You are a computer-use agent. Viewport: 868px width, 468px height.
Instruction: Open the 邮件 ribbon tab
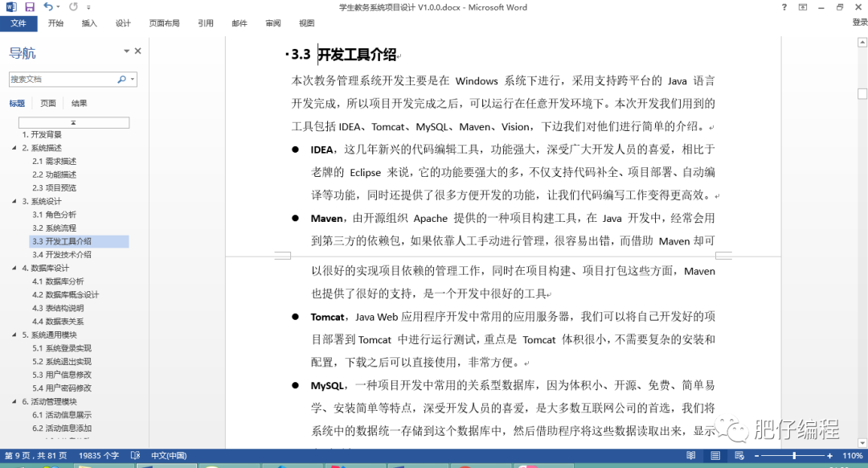coord(240,23)
